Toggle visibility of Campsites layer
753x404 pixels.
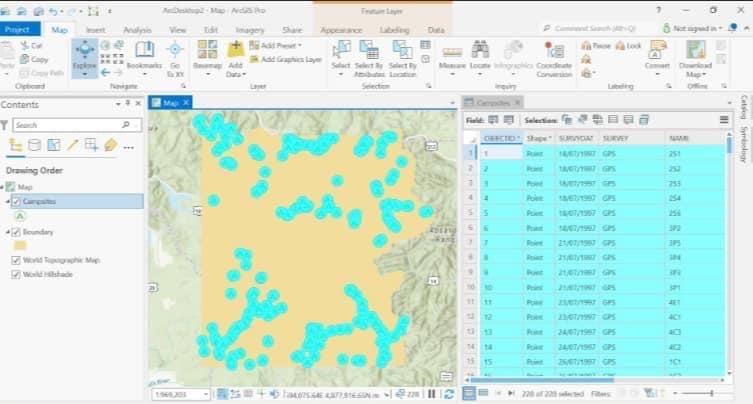16,201
